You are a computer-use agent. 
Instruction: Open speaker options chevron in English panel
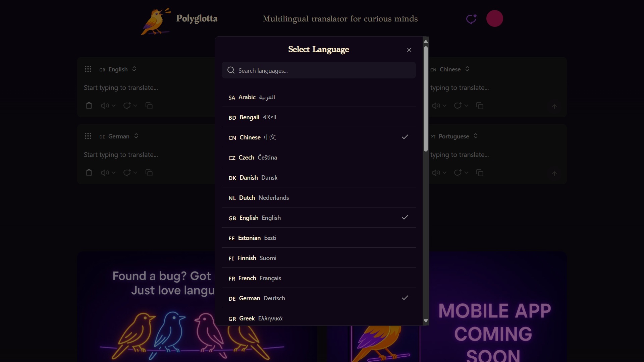114,106
